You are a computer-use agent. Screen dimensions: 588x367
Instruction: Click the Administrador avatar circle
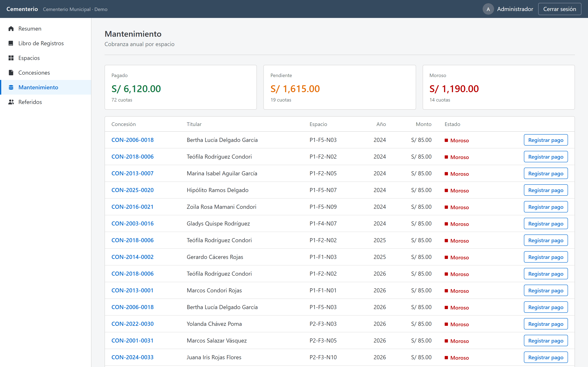(488, 9)
